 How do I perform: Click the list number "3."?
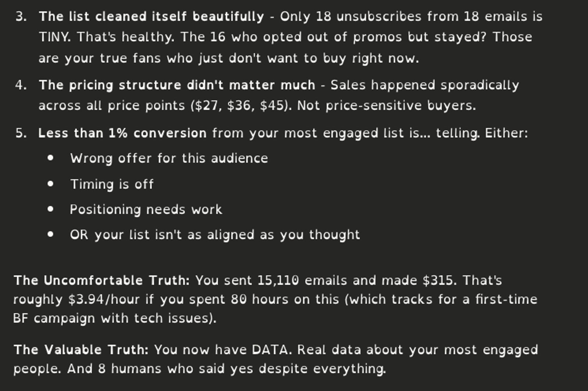(x=21, y=17)
